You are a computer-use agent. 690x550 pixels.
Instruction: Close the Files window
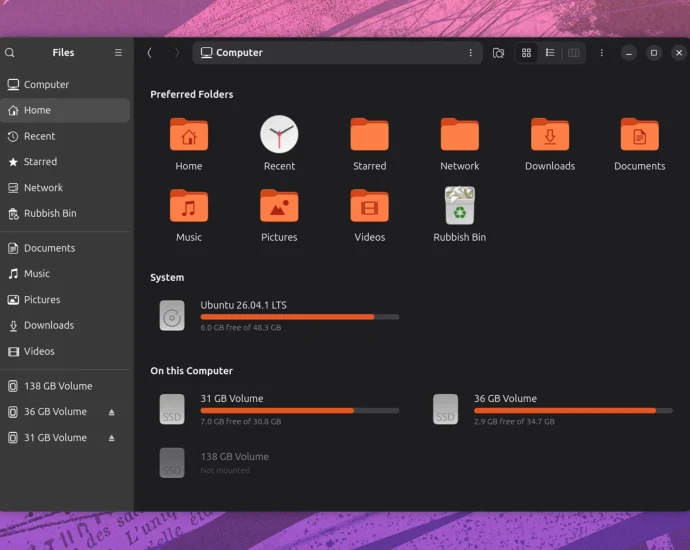tap(679, 53)
